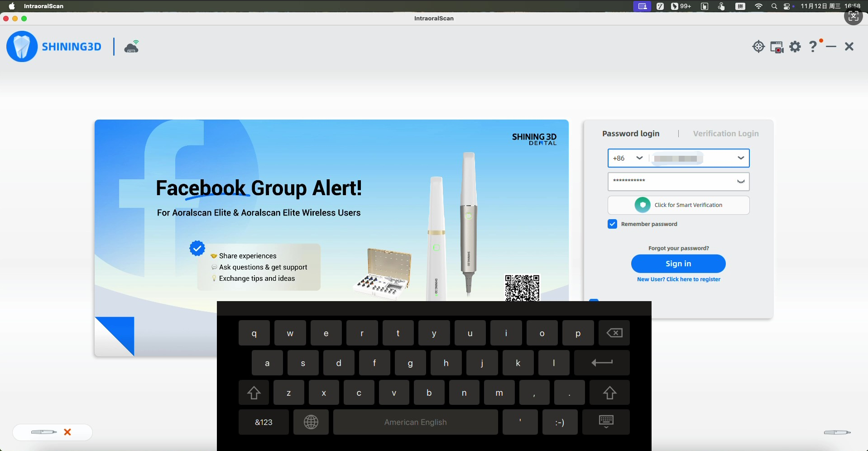Tap the American English space bar
Viewport: 868px width, 451px height.
416,422
